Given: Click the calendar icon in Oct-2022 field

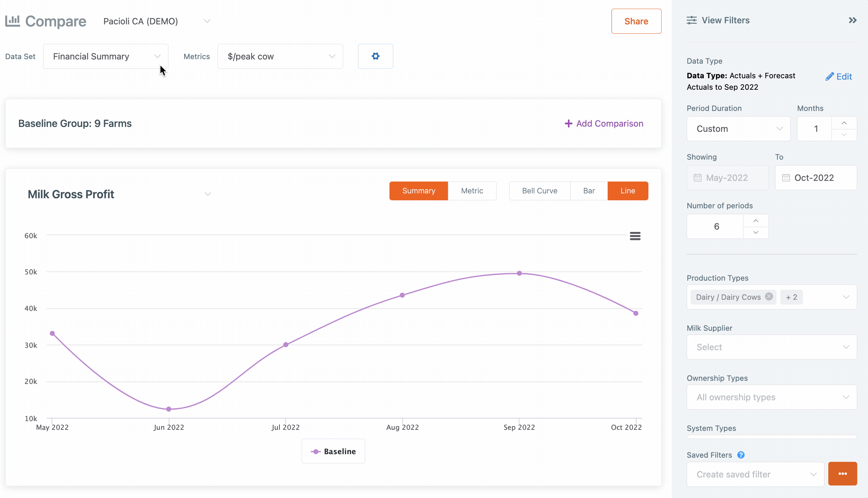Looking at the screenshot, I should [786, 178].
